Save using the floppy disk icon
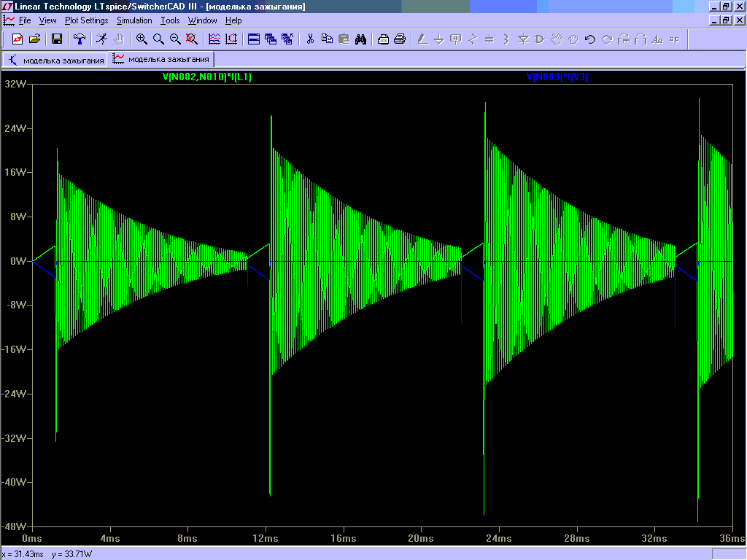The width and height of the screenshot is (747, 560). click(57, 39)
